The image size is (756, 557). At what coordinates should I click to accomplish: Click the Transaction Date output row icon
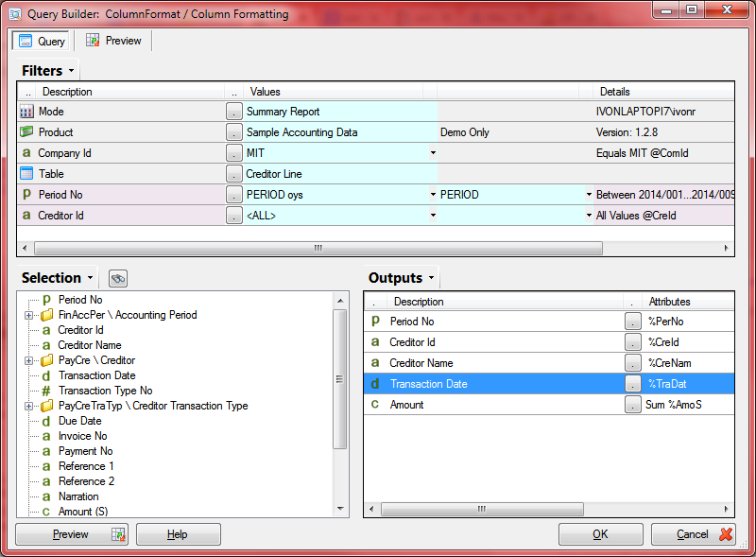click(x=375, y=384)
